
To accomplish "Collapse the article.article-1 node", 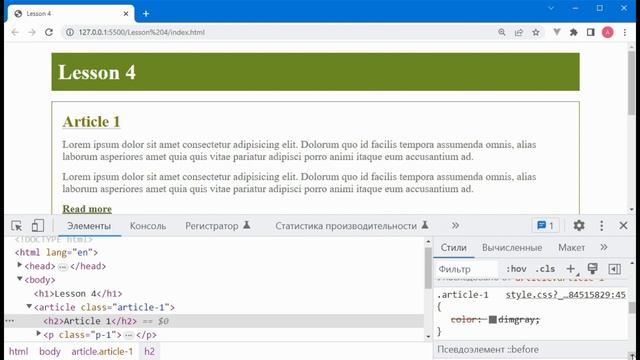I will pos(29,306).
